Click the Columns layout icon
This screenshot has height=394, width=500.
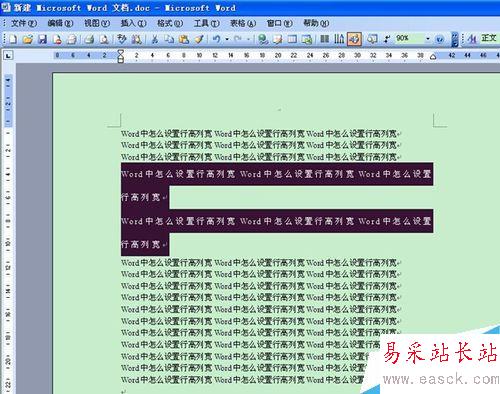point(324,39)
